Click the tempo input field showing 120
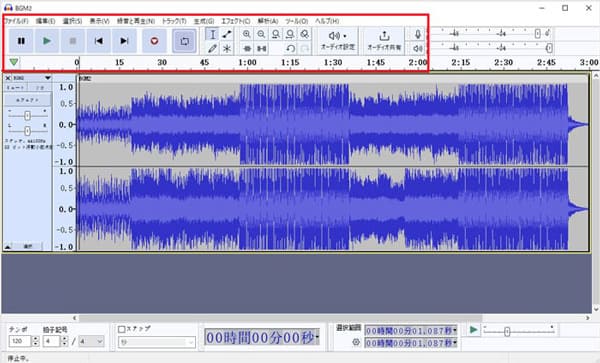 20,341
